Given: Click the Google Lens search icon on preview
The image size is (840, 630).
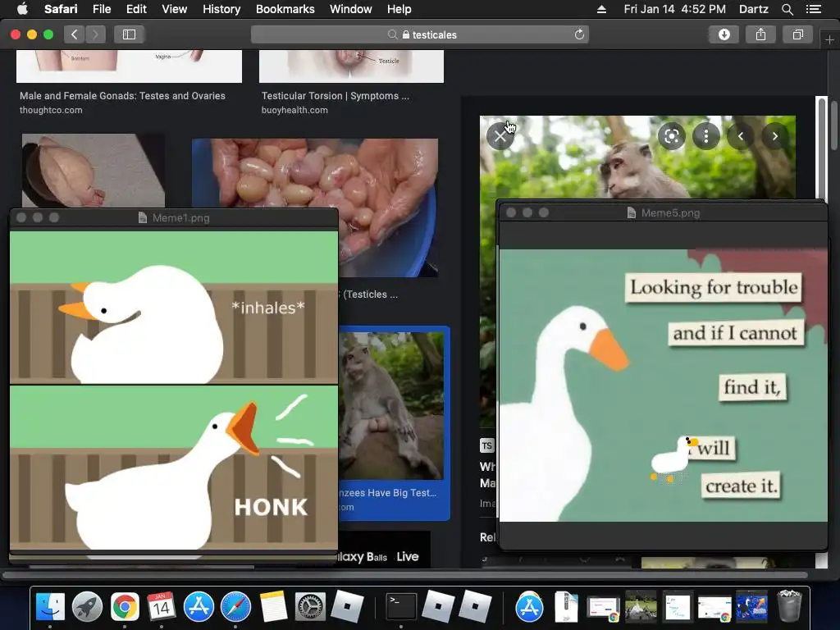Looking at the screenshot, I should tap(671, 136).
